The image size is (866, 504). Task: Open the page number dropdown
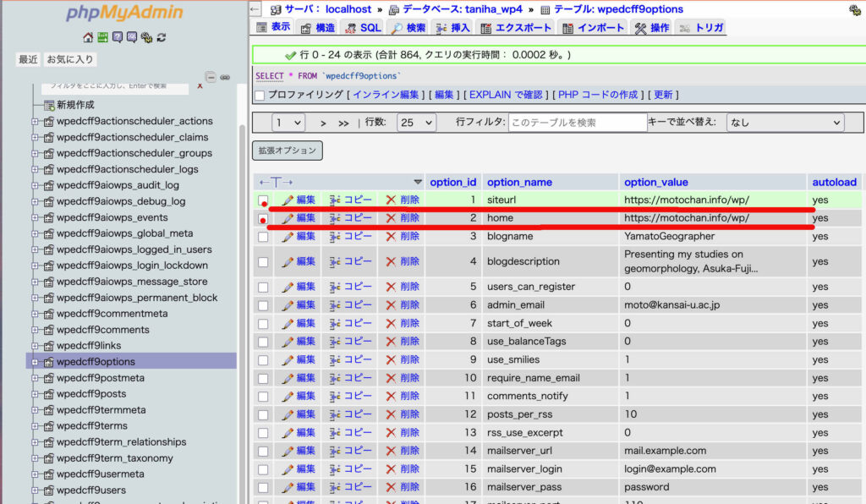(x=288, y=123)
